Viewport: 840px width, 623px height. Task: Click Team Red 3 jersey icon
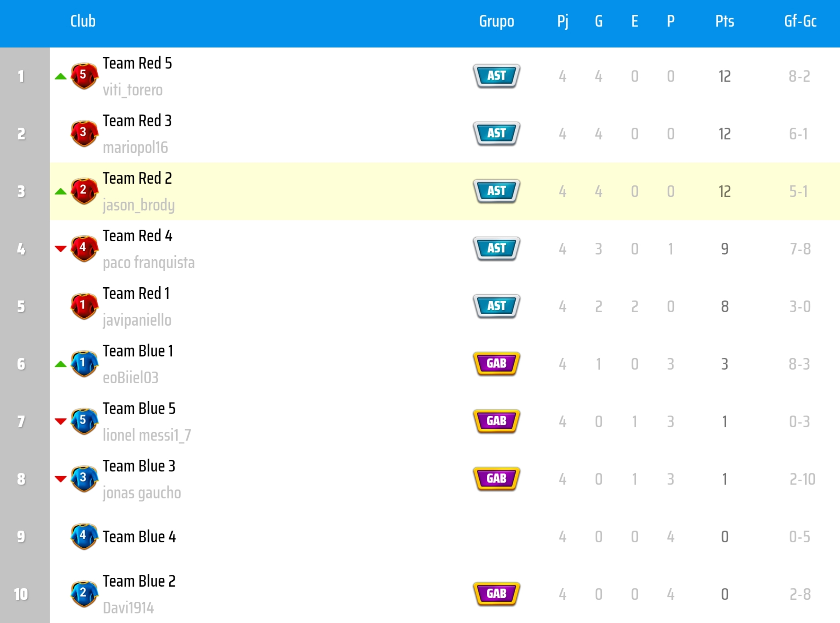click(84, 133)
